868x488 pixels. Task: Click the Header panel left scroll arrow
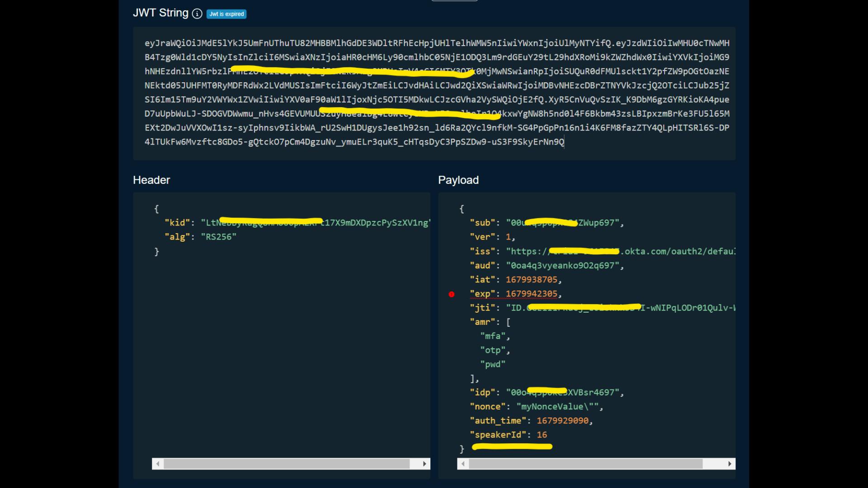point(157,464)
